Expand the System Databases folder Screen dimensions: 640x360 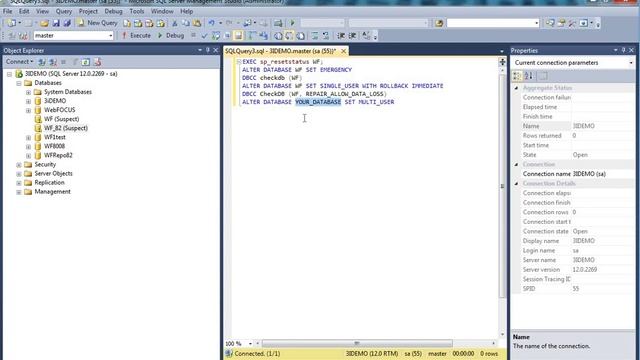28,92
